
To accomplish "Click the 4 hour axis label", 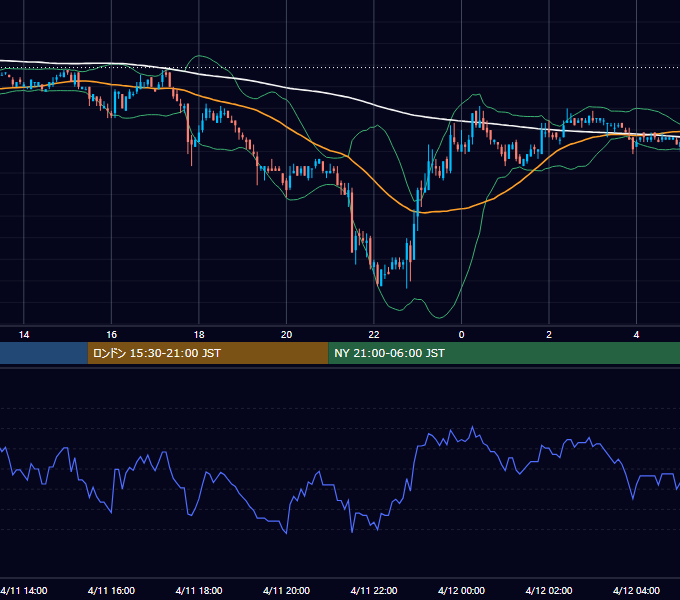I will coord(636,335).
